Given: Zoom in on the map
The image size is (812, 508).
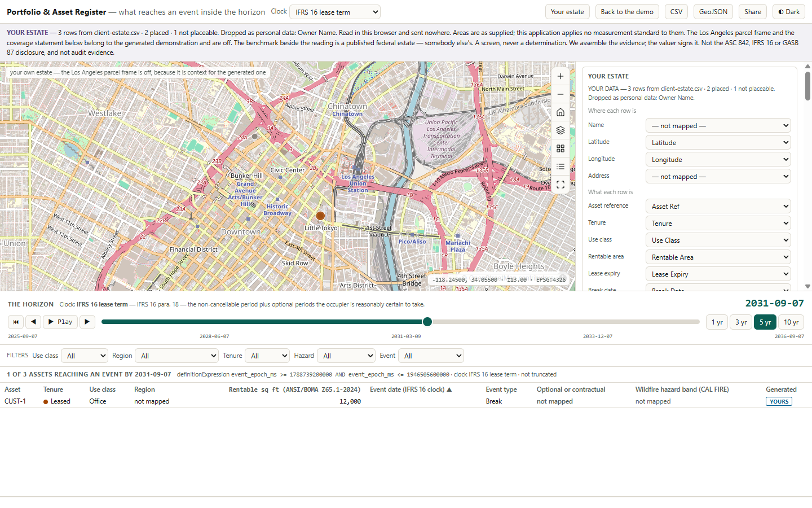Looking at the screenshot, I should (x=560, y=76).
